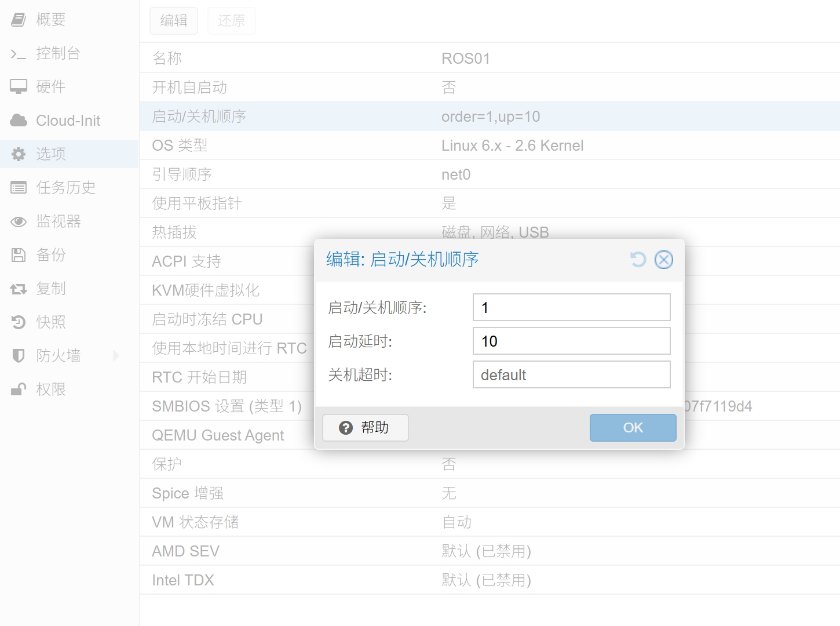Open the 帮助 help documentation
Image resolution: width=840 pixels, height=626 pixels.
[x=365, y=427]
